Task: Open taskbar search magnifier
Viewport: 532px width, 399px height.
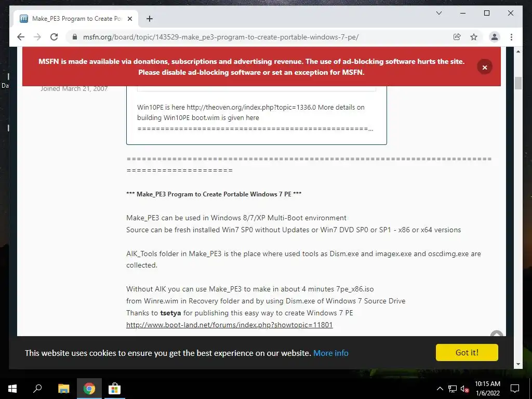Action: click(x=37, y=389)
